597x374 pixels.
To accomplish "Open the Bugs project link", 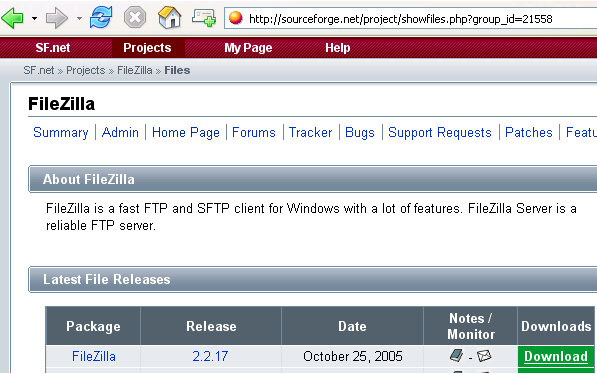I will [x=360, y=133].
